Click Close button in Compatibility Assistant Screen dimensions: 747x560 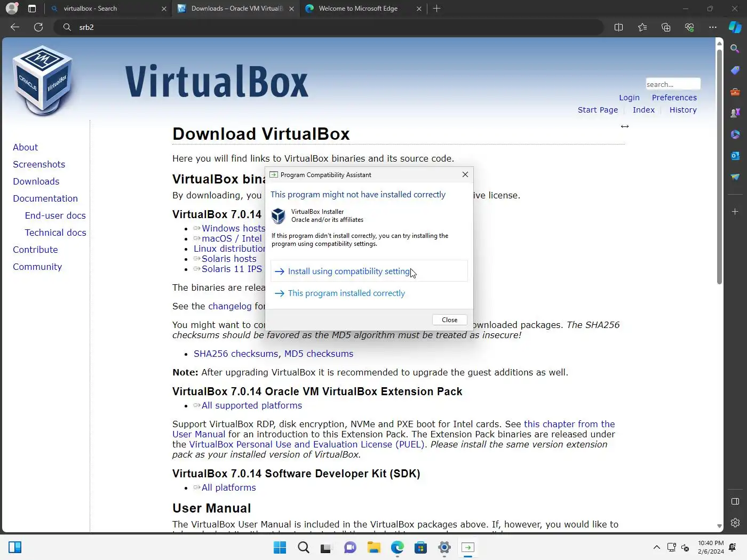click(x=450, y=320)
